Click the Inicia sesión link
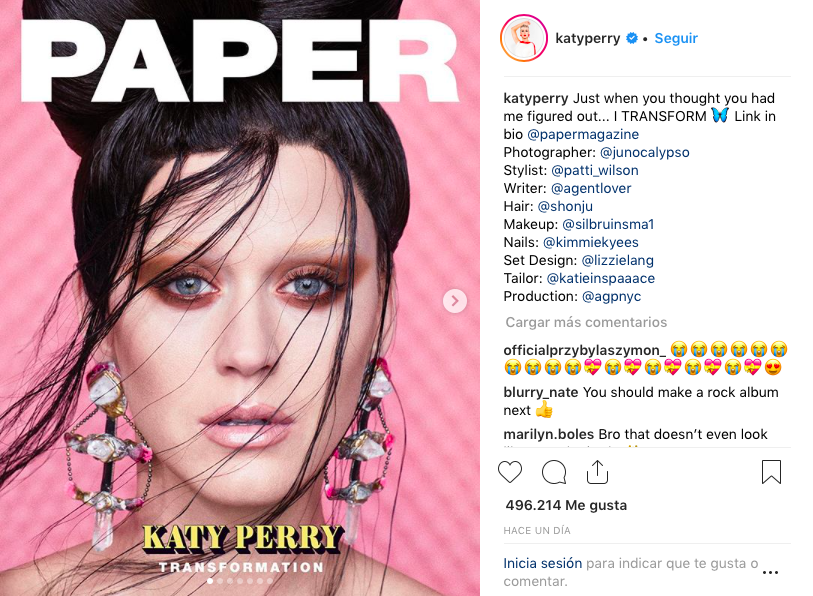 [542, 563]
